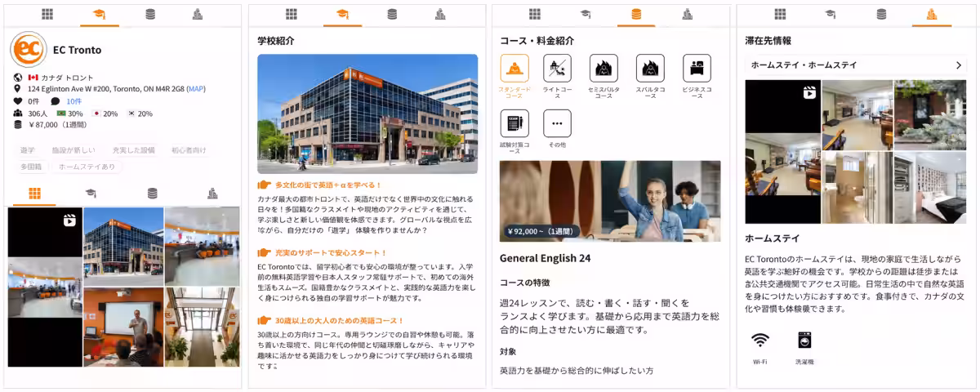Click the 施設が新しい tag
This screenshot has height=392, width=980.
pos(73,150)
